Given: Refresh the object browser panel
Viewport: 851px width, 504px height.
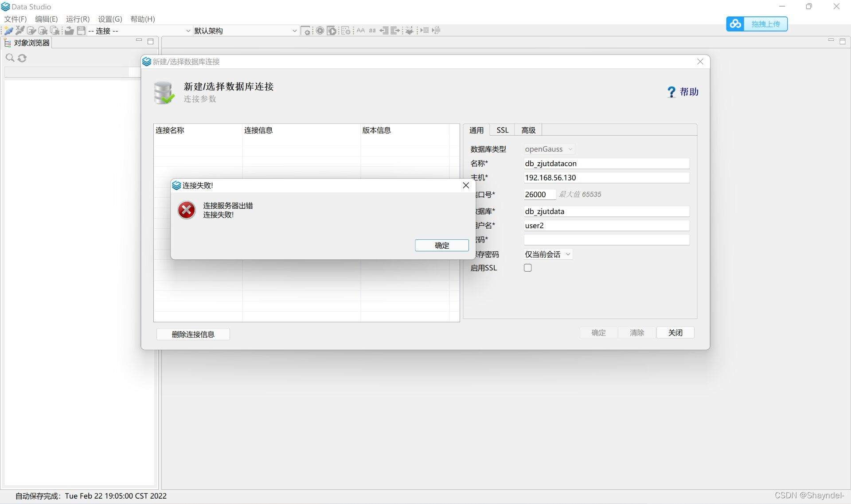Looking at the screenshot, I should [x=22, y=58].
